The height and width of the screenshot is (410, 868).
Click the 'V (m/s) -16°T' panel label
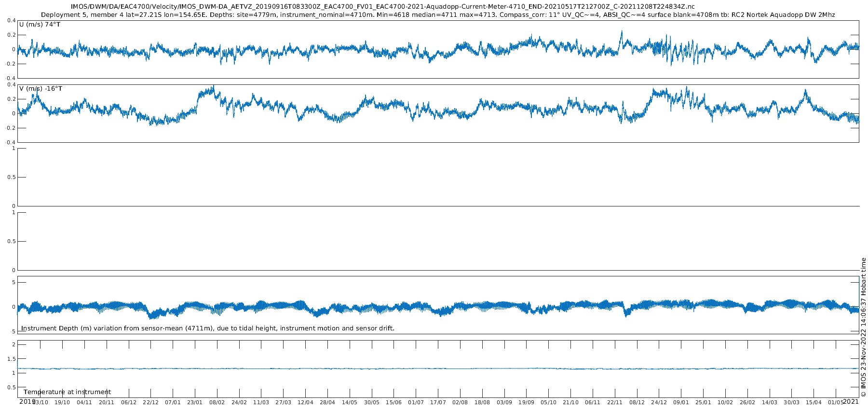click(x=41, y=89)
